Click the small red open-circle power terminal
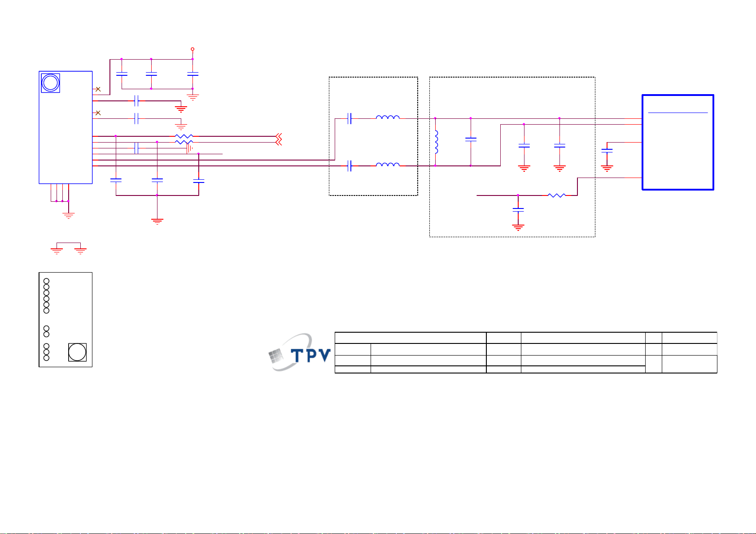The width and height of the screenshot is (756, 534). tap(192, 49)
